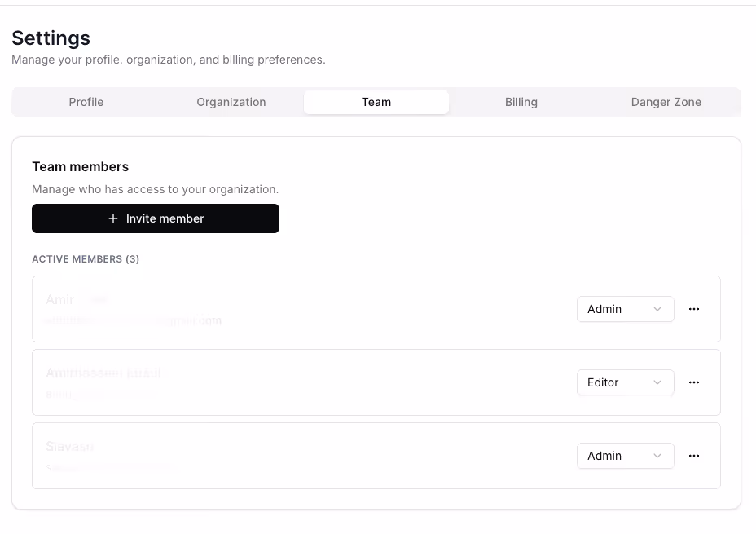The width and height of the screenshot is (756, 534).
Task: Select the Team tab
Action: click(x=376, y=102)
